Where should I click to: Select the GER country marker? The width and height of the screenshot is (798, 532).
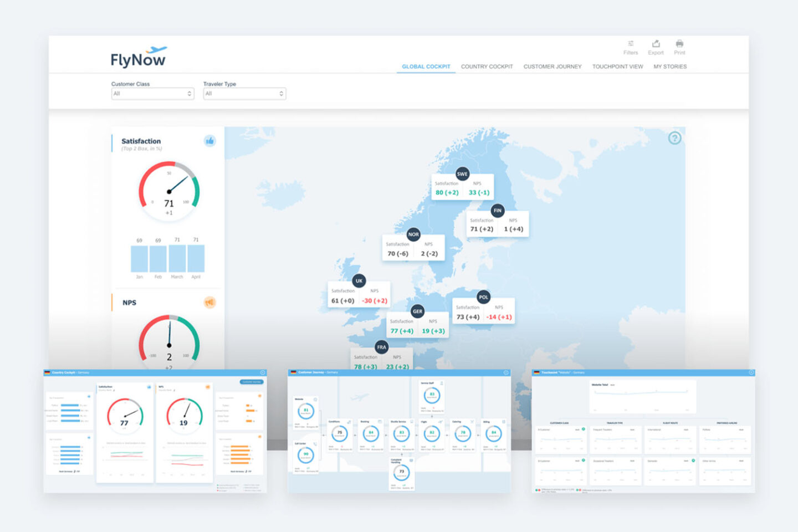418,311
